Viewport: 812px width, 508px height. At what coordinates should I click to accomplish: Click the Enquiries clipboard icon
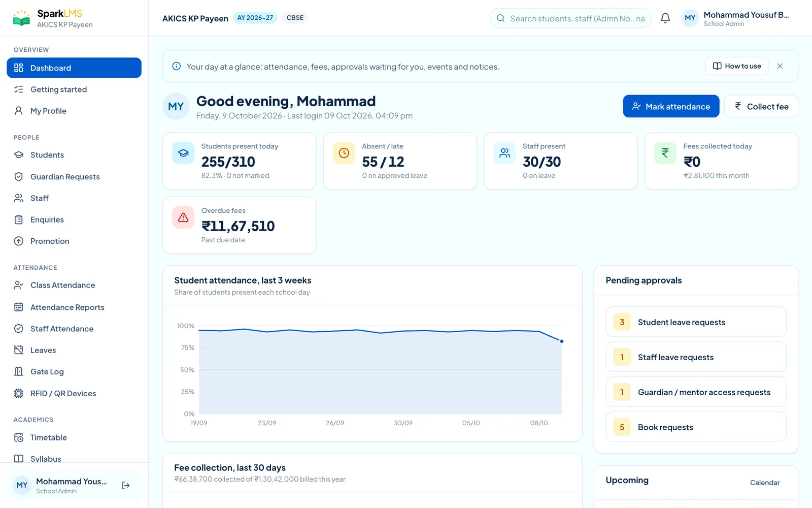(19, 219)
